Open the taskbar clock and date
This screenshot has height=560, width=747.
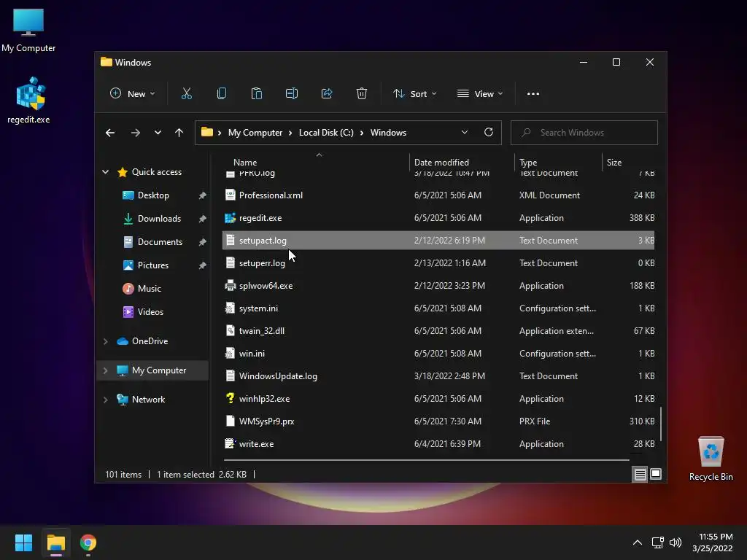coord(713,542)
